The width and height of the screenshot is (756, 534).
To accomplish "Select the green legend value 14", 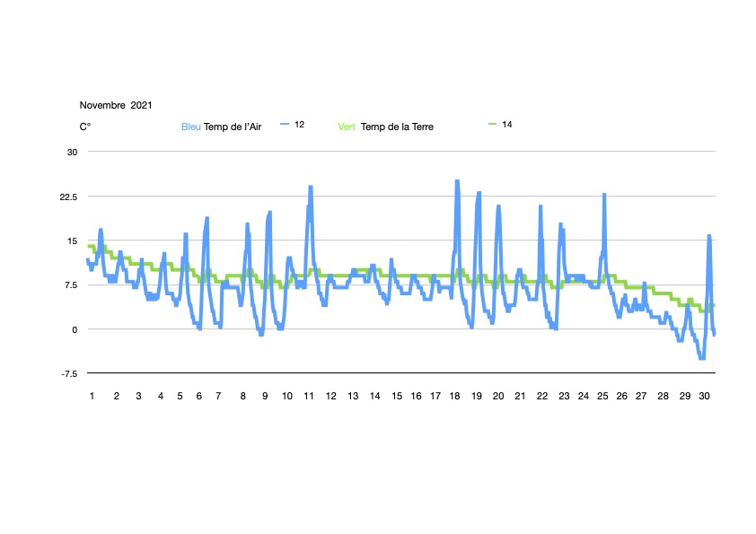I will (507, 125).
